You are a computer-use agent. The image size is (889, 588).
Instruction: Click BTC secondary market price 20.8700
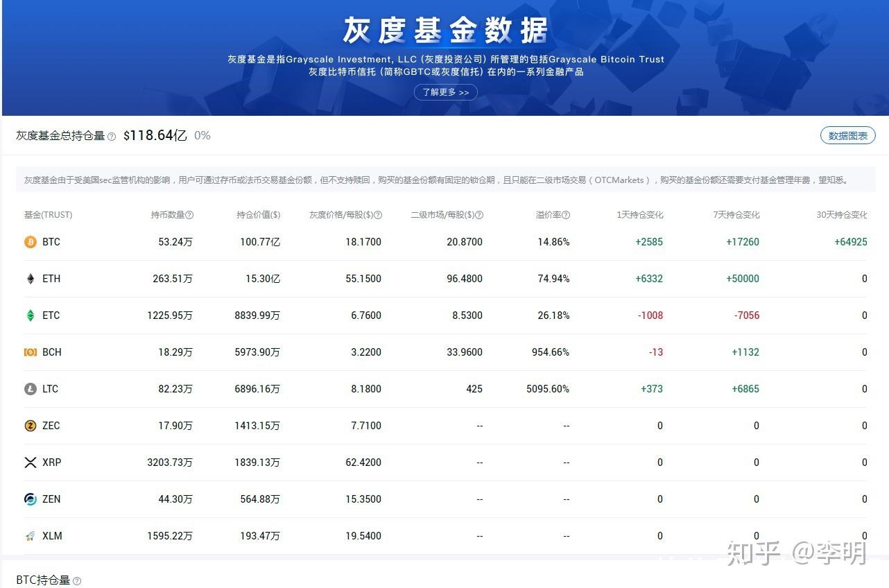[465, 242]
